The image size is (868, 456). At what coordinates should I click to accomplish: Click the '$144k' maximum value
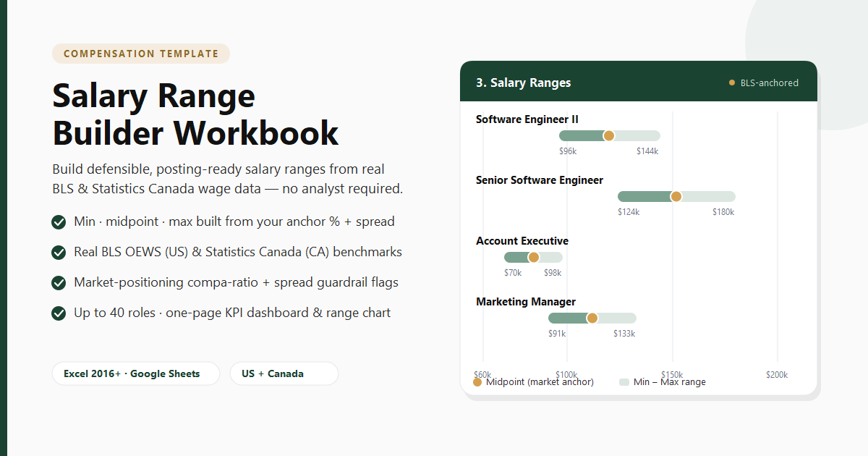pos(647,151)
